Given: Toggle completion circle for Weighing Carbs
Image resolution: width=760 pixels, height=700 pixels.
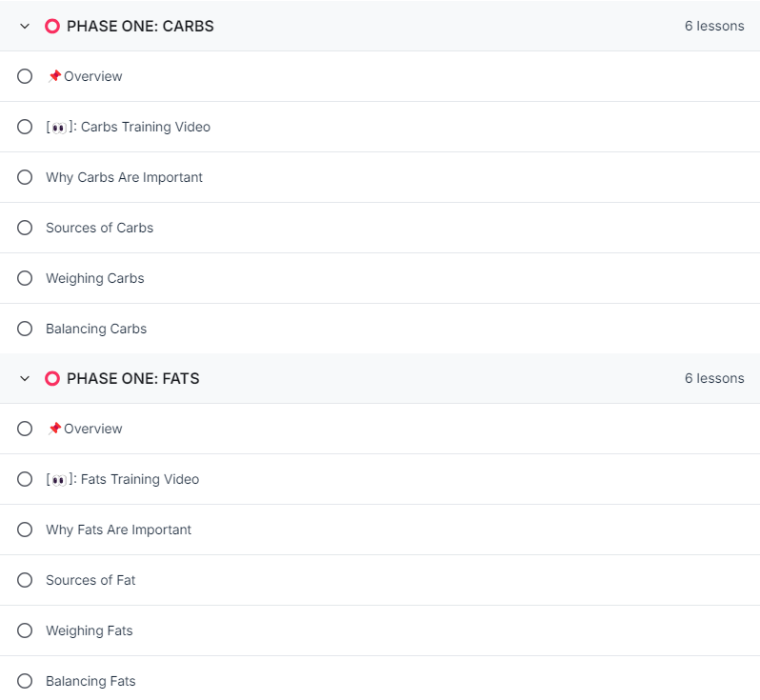Looking at the screenshot, I should (25, 278).
